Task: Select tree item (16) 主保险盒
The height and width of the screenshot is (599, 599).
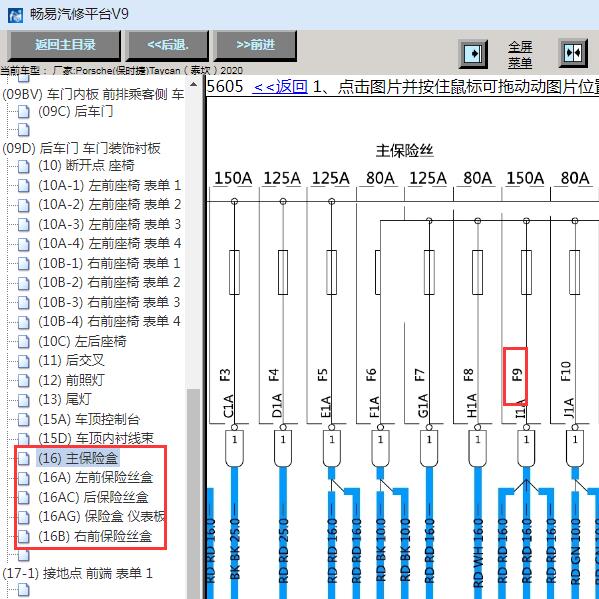Action: [x=78, y=458]
